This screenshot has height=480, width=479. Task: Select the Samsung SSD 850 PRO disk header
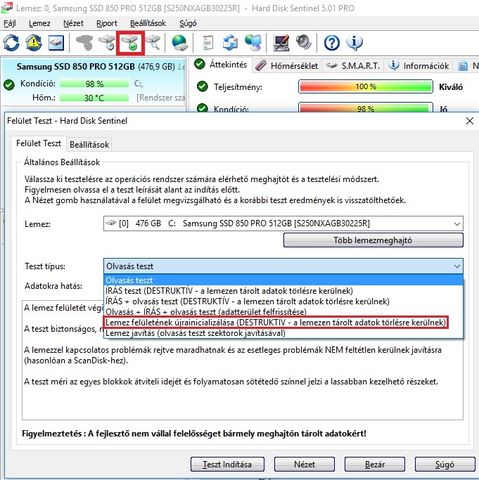tap(96, 67)
